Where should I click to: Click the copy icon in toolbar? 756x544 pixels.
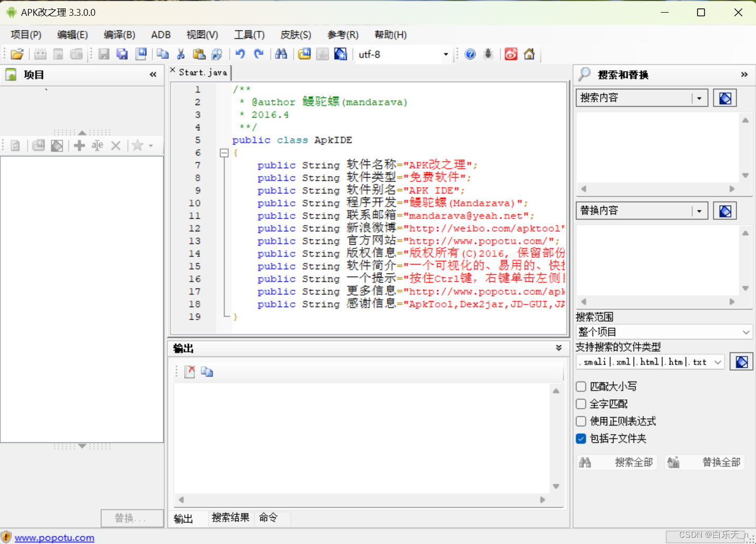click(163, 54)
